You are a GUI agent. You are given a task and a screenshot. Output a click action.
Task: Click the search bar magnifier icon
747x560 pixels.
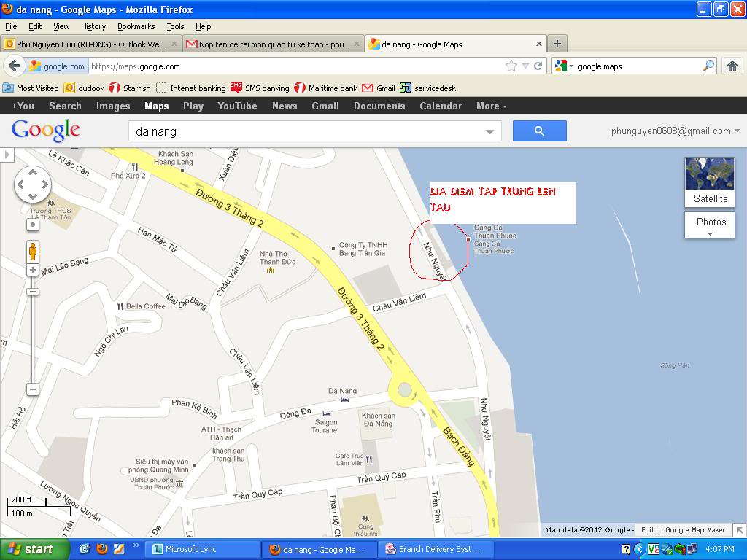click(x=708, y=66)
